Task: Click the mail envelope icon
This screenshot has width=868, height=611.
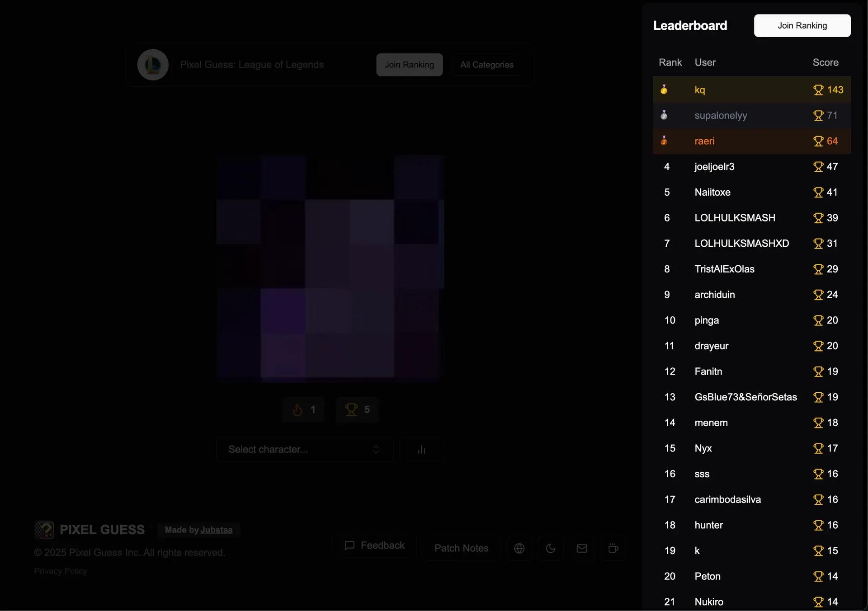Action: [x=582, y=548]
